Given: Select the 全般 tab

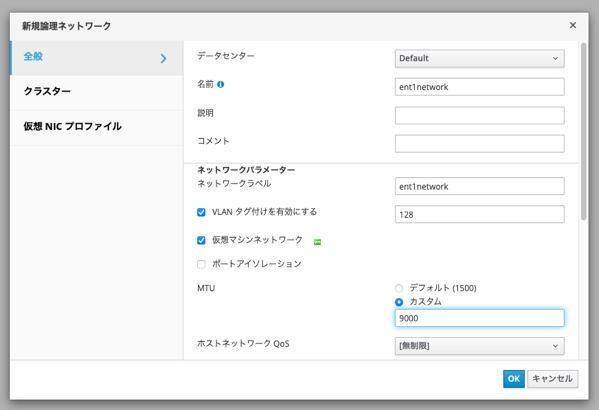Looking at the screenshot, I should 97,58.
